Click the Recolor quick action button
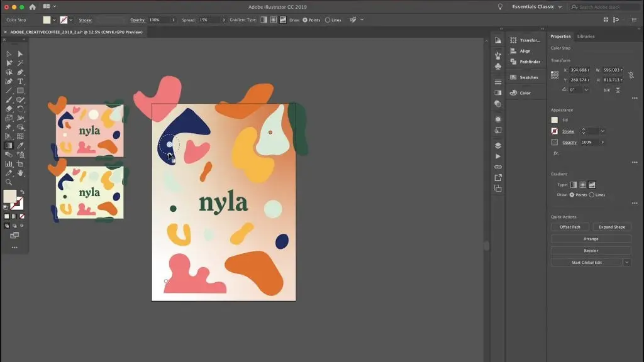644x362 pixels. pos(591,250)
